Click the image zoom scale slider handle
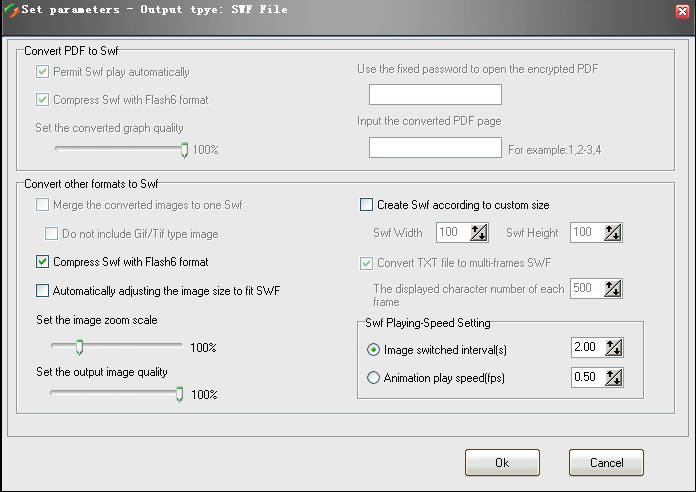Viewport: 696px width, 492px height. 78,347
